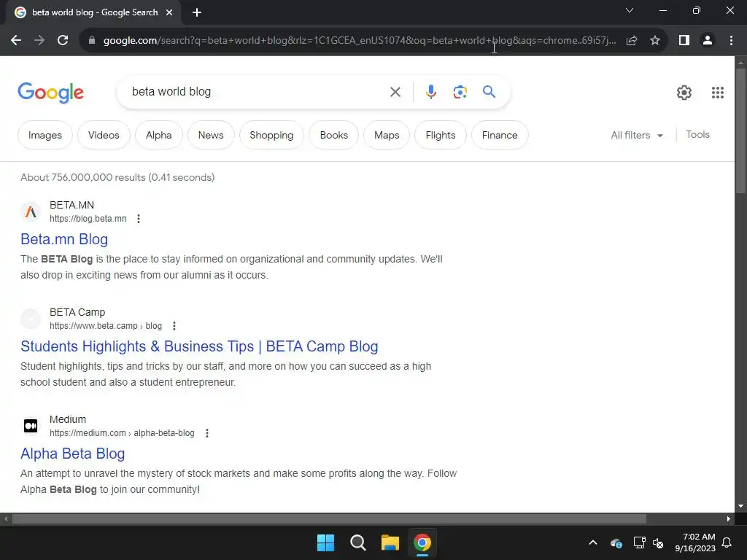Clear the search box with the X icon

[x=395, y=92]
